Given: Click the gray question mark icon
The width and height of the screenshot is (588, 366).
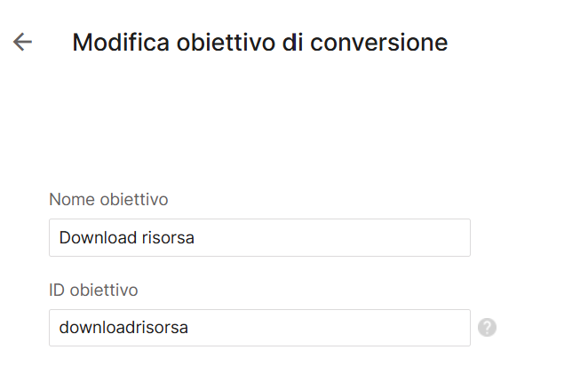Looking at the screenshot, I should [x=487, y=328].
